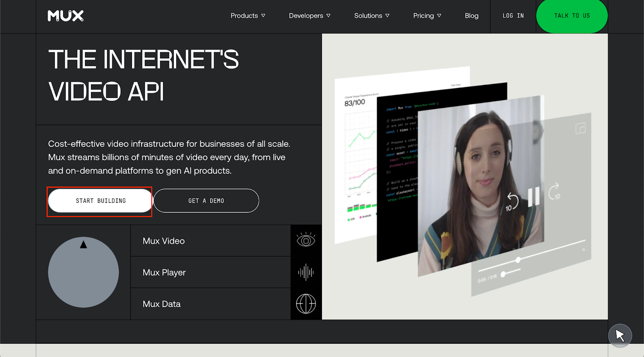Pause the video with the pause icon

533,197
